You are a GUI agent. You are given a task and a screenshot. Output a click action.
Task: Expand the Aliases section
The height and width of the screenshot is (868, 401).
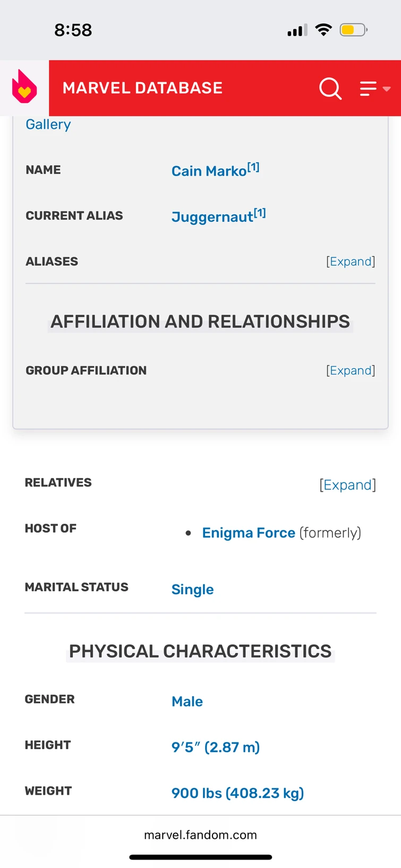351,262
